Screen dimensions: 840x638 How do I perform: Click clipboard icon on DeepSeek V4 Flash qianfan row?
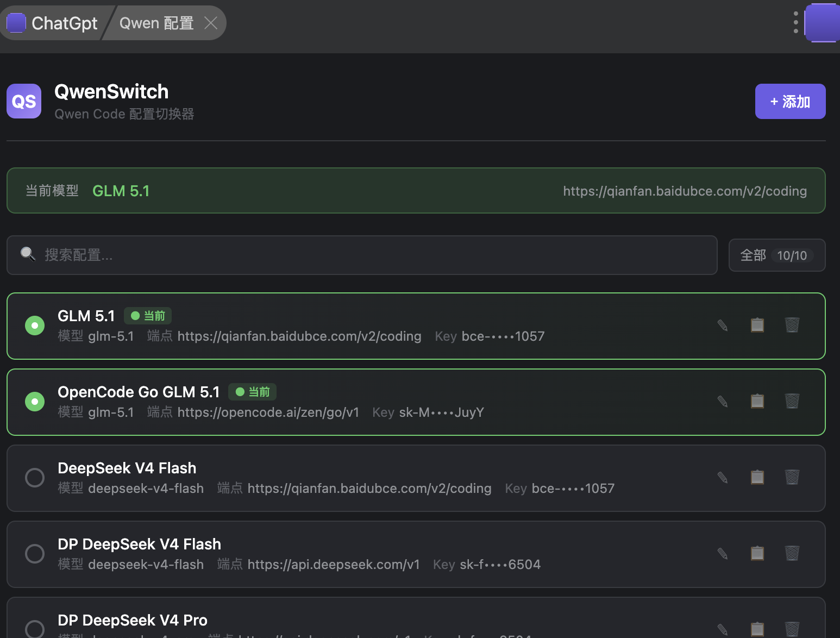point(757,478)
